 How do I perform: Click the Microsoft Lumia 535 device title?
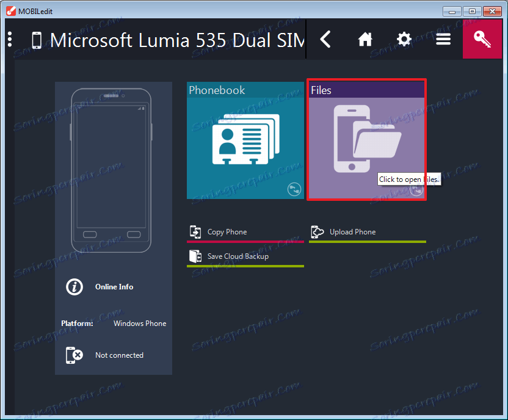pos(177,40)
